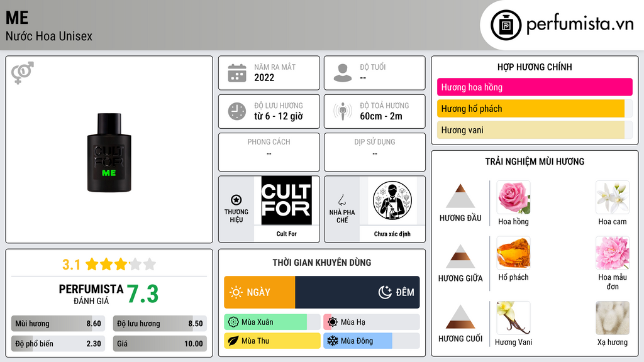Click the Hương Cuối pyramid icon

pyautogui.click(x=460, y=317)
